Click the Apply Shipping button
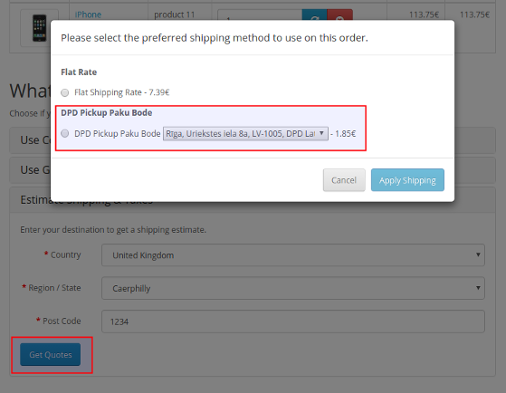The height and width of the screenshot is (393, 506). pos(407,180)
